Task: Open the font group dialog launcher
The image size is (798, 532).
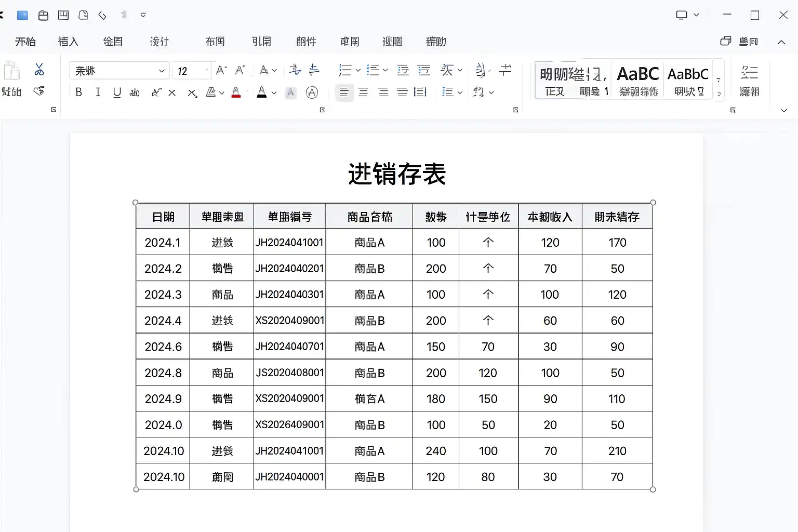Action: click(x=322, y=110)
